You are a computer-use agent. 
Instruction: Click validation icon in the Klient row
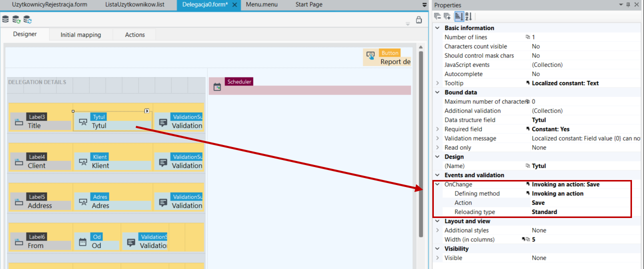[x=163, y=162]
